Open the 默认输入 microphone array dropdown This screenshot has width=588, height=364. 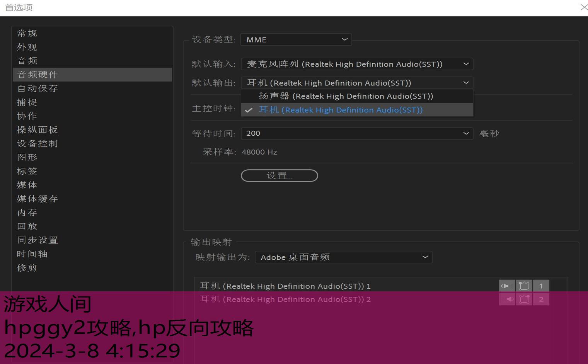[x=357, y=64]
